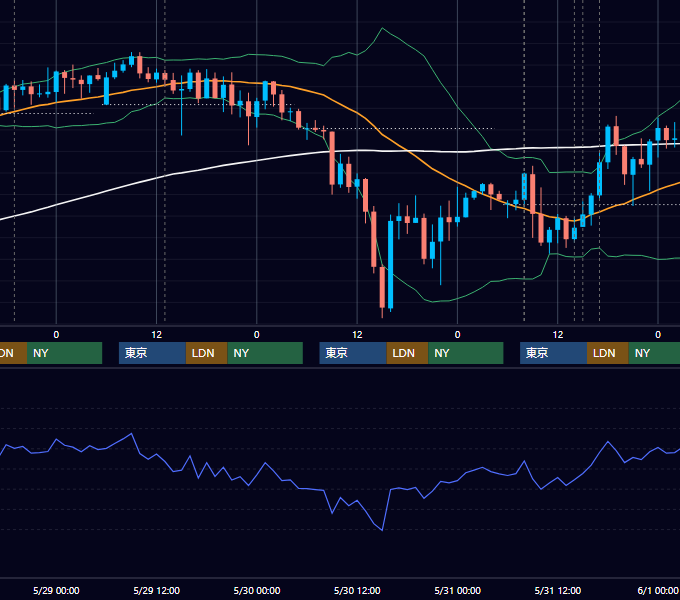
Task: Select the NY session block spanning 5/31 00:00
Action: point(466,353)
